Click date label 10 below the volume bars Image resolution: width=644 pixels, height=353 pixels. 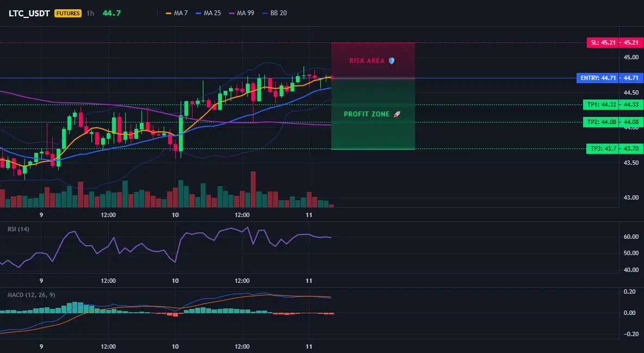point(175,215)
